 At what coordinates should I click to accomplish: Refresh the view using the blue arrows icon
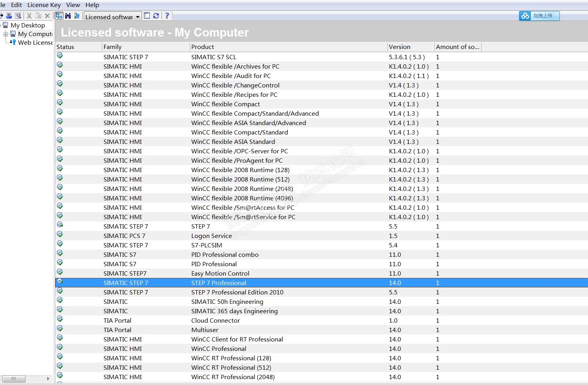point(156,16)
